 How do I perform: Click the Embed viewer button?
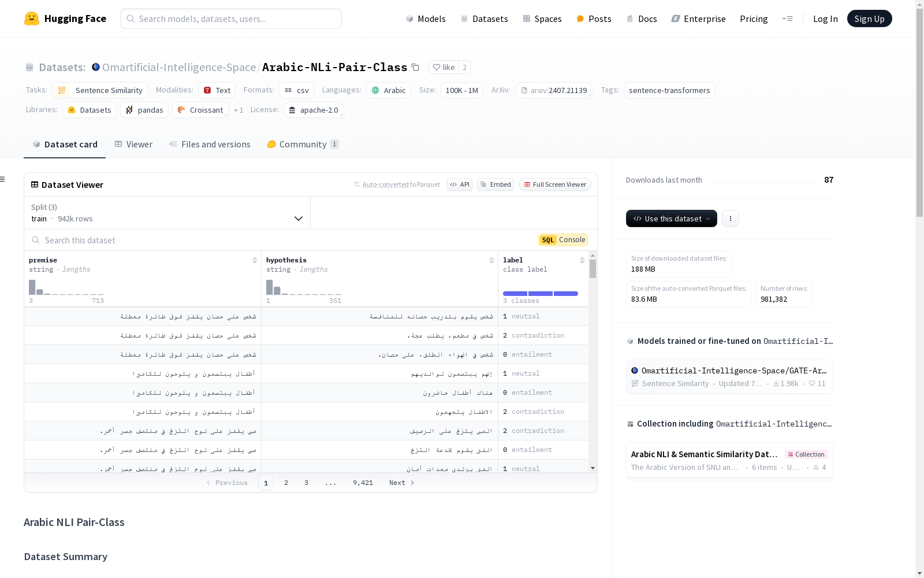(x=495, y=184)
